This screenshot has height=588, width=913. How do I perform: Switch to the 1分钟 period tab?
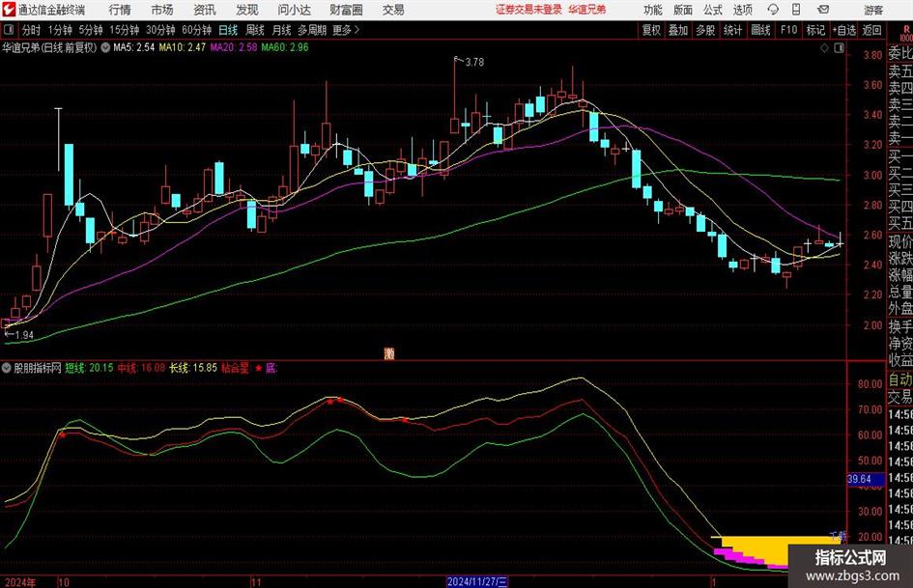(x=59, y=30)
